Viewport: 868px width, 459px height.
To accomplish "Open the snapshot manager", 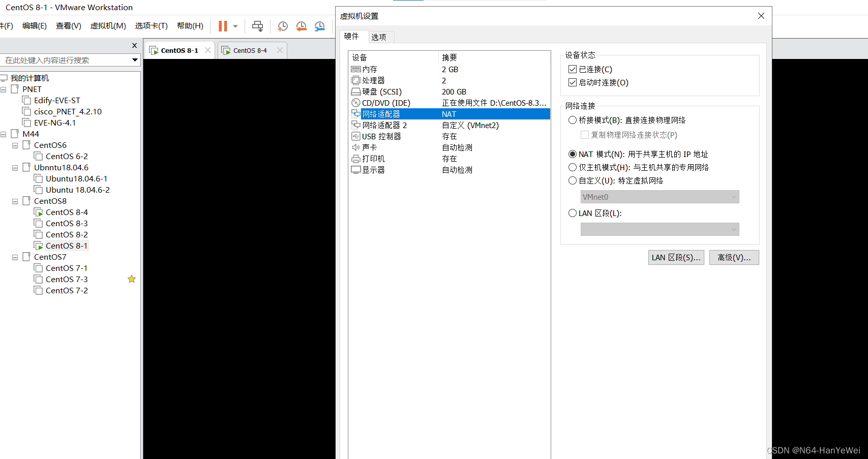I will click(x=320, y=26).
